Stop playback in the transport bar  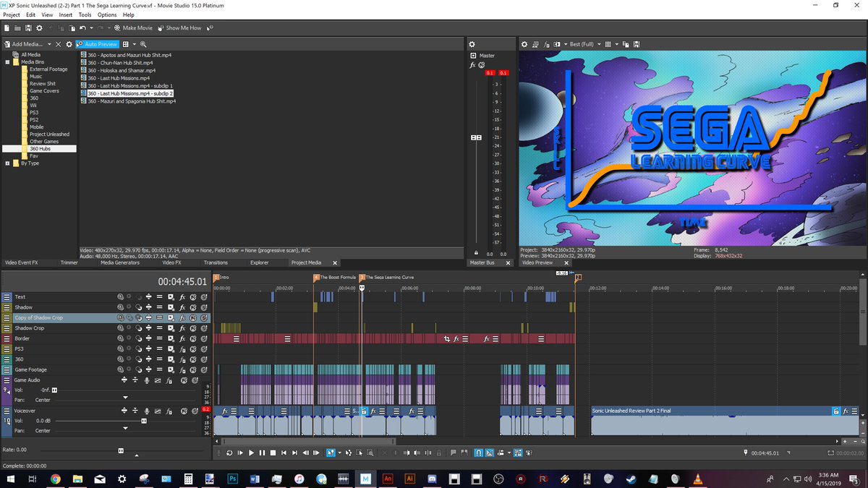(x=273, y=453)
